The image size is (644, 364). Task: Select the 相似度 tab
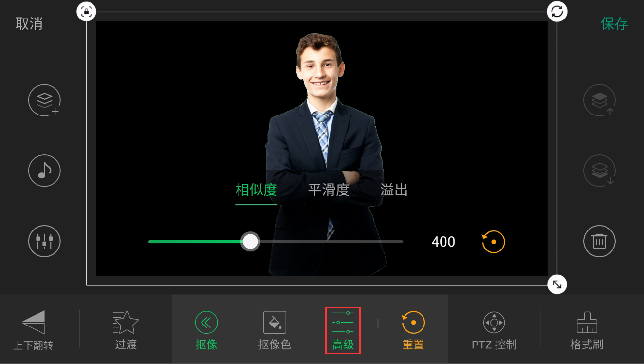[256, 190]
